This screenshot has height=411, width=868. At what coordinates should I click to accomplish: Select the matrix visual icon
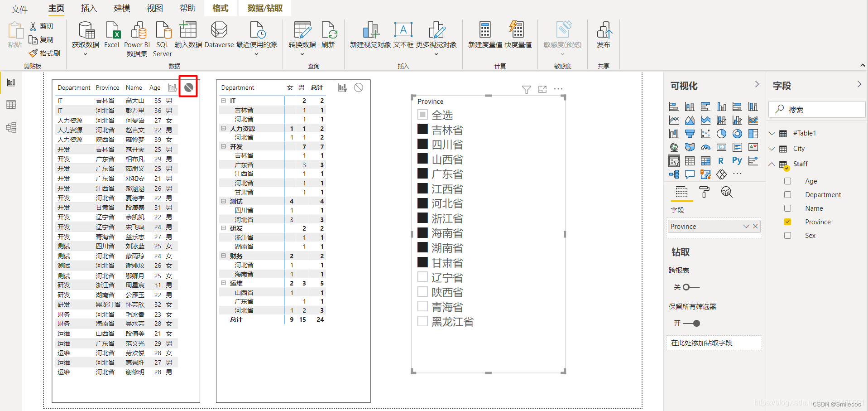pos(705,161)
